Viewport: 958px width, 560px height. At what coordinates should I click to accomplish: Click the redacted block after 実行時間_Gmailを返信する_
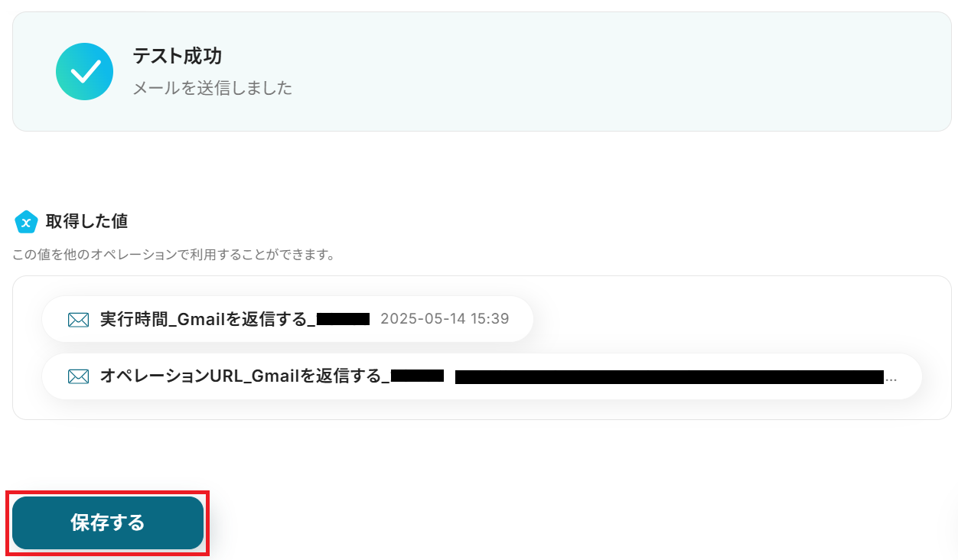tap(343, 319)
